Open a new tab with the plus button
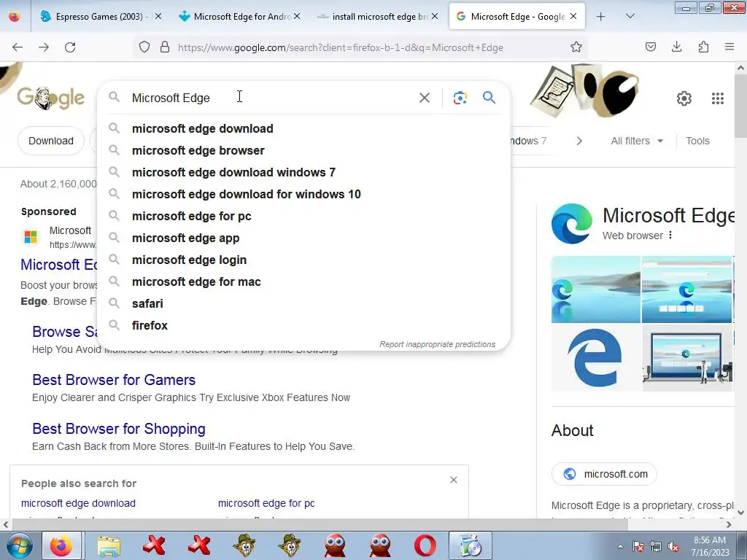Screen dimensions: 747x560 pos(601,17)
